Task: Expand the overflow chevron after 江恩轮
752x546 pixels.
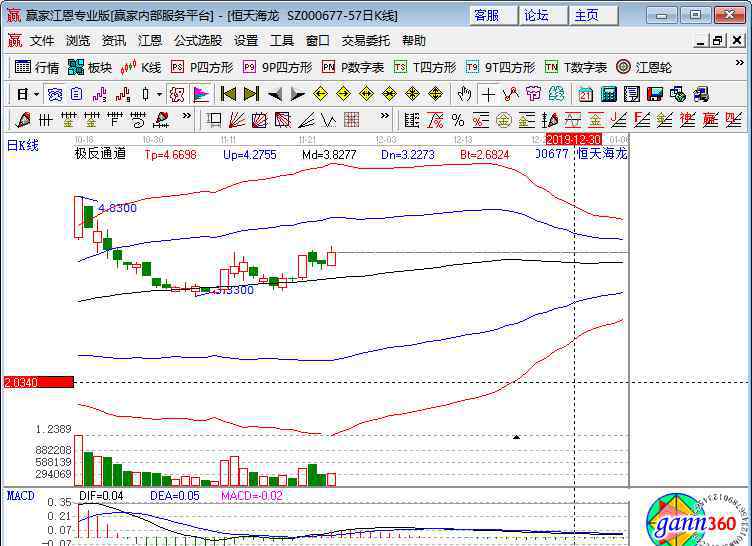Action: pos(740,63)
